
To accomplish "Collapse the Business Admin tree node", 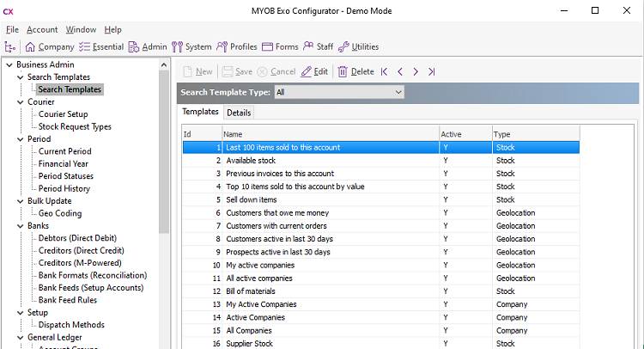I will coord(9,65).
